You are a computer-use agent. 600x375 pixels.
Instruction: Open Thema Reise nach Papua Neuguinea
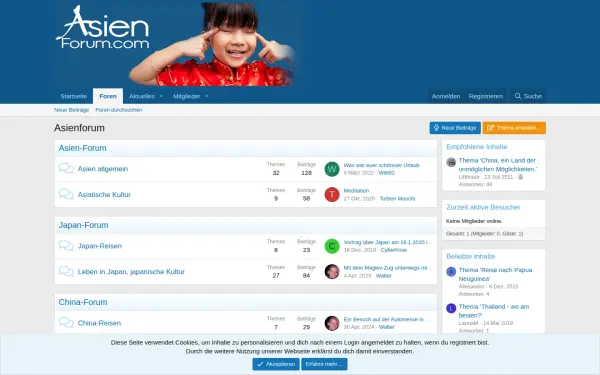tap(496, 274)
